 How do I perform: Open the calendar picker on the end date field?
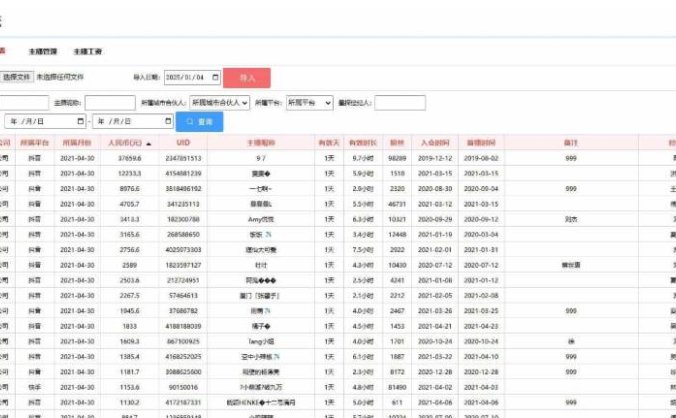[168, 122]
